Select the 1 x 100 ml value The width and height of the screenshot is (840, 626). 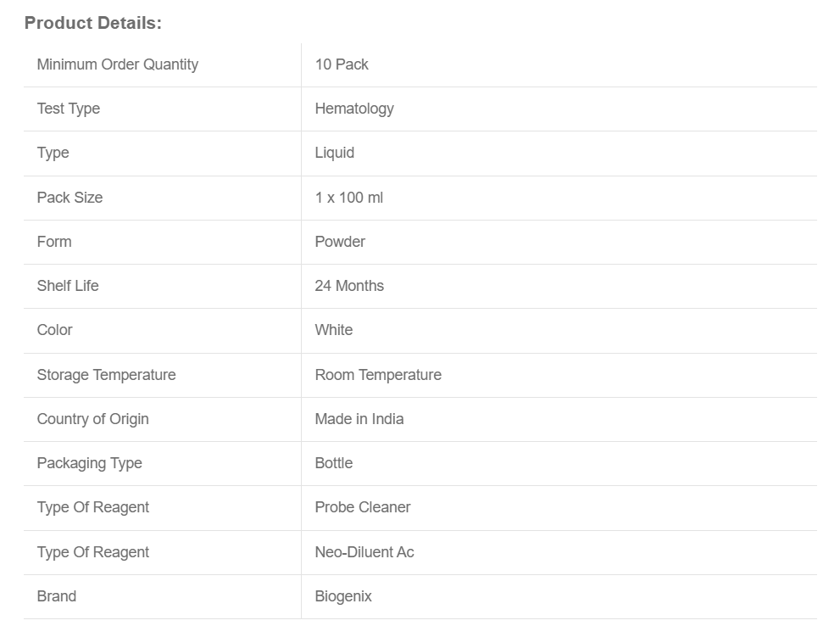(x=348, y=198)
